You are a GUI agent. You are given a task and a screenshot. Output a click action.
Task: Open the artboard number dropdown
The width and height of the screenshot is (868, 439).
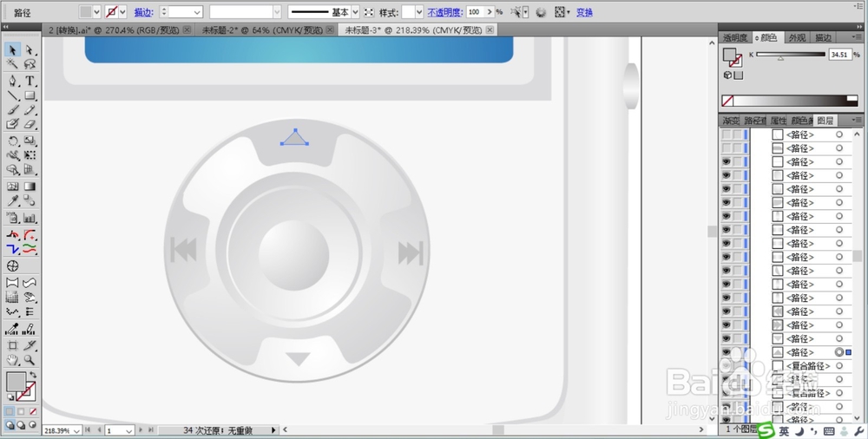point(129,430)
